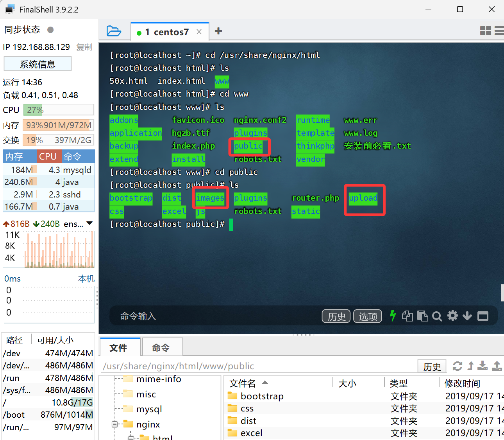
Task: Select the /dev 474M/474M disk row
Action: click(48, 353)
